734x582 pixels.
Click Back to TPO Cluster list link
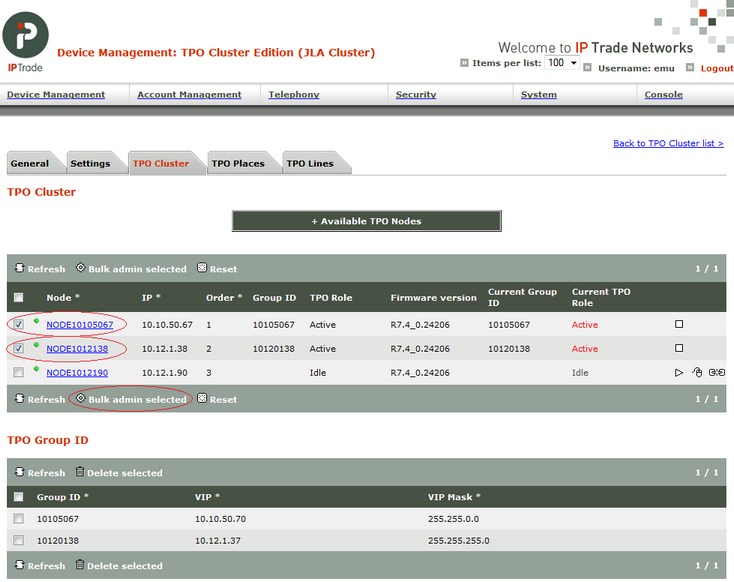tap(668, 143)
